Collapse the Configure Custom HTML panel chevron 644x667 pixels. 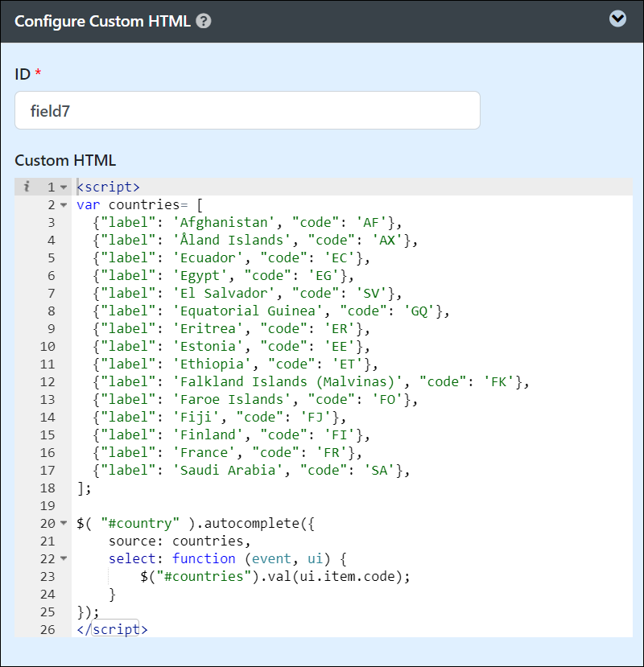click(x=617, y=19)
